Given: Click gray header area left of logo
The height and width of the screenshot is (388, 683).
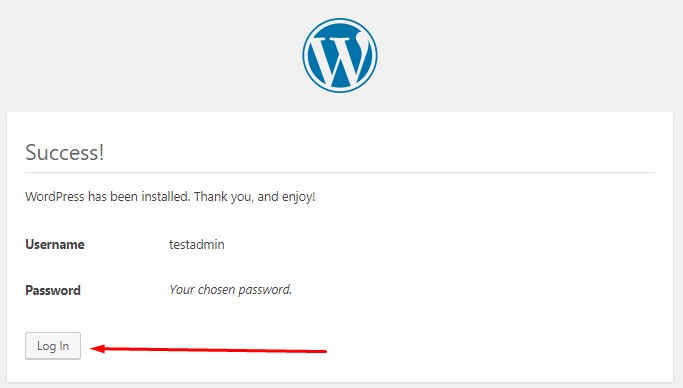Looking at the screenshot, I should coord(150,55).
